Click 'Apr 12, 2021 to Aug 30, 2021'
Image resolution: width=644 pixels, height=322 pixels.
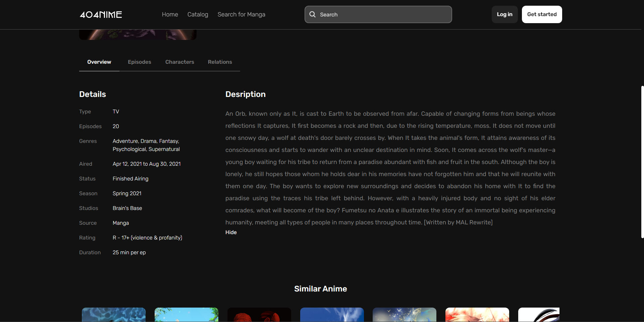pyautogui.click(x=147, y=164)
